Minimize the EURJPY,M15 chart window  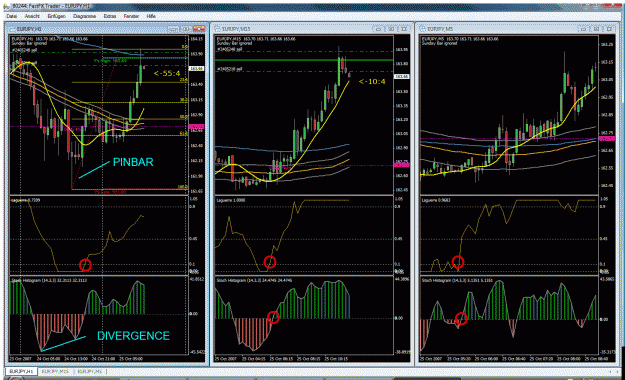(x=378, y=29)
